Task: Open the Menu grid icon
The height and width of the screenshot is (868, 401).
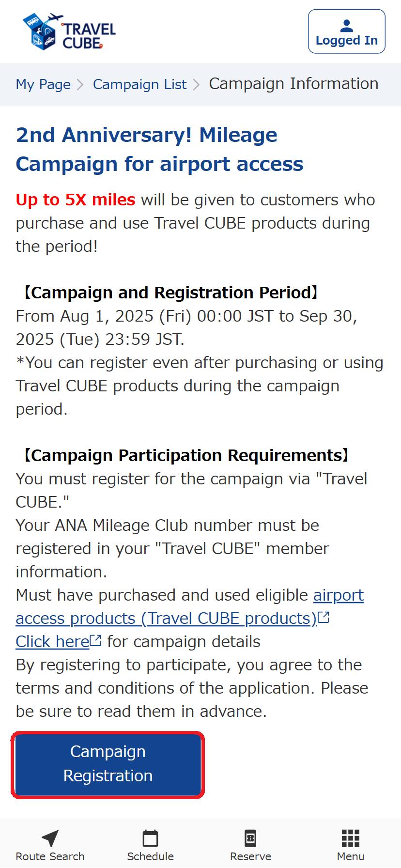Action: point(350,838)
